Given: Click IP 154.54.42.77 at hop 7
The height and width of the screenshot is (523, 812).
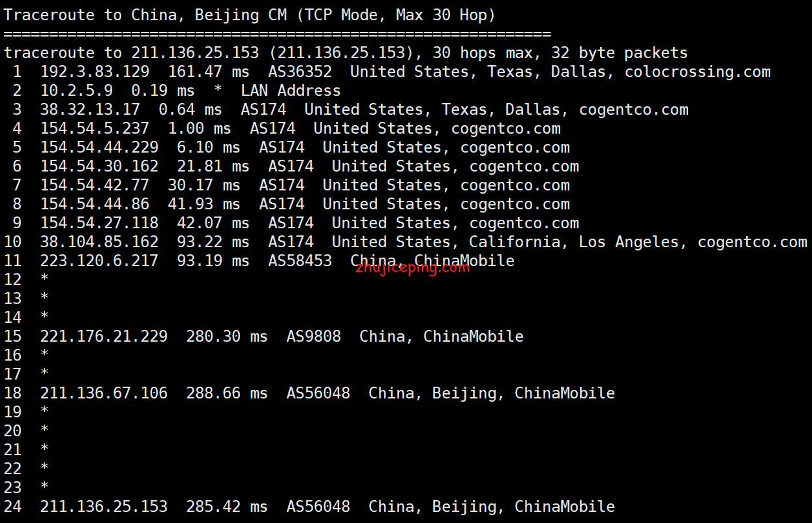Looking at the screenshot, I should pyautogui.click(x=95, y=185).
